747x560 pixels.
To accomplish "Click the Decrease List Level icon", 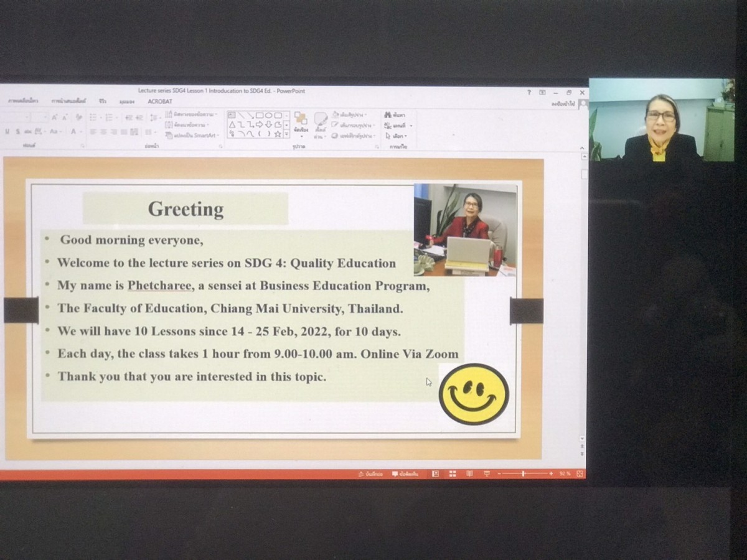I will (x=128, y=117).
